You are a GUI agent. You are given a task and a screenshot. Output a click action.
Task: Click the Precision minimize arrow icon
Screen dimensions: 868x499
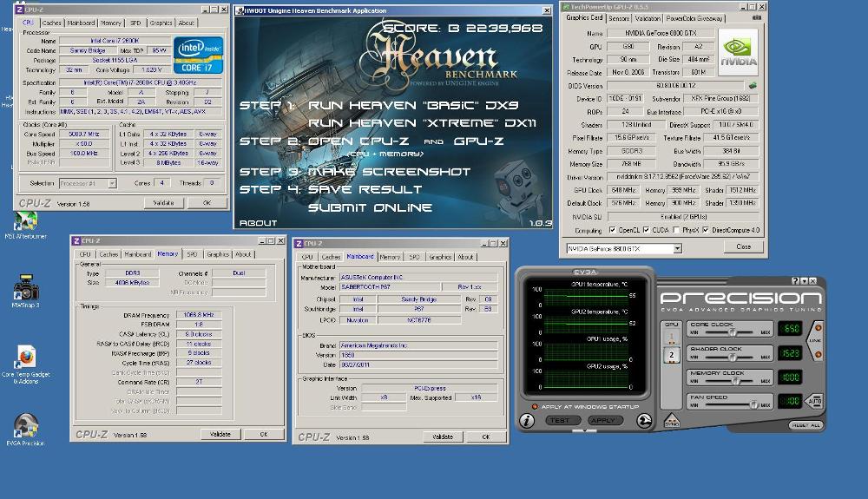804,281
